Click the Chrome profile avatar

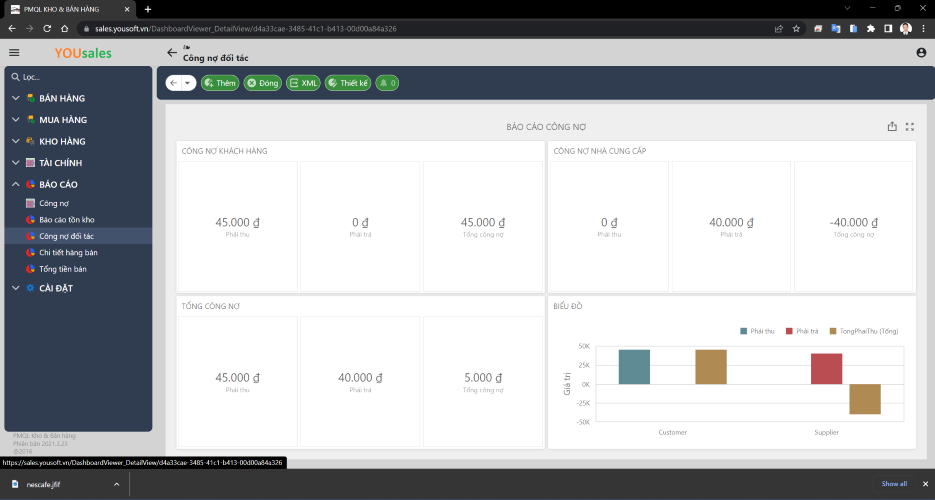[905, 29]
